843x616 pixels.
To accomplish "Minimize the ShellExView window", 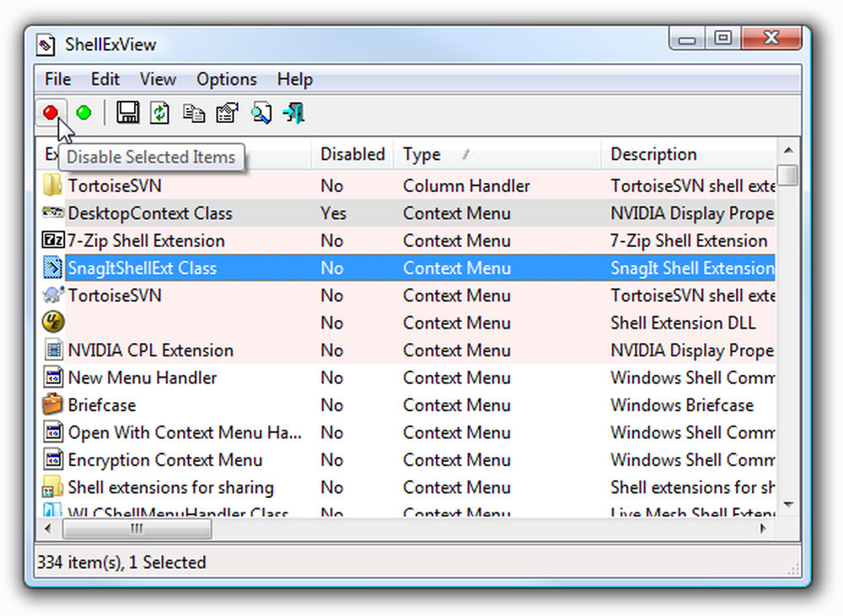I will [687, 39].
